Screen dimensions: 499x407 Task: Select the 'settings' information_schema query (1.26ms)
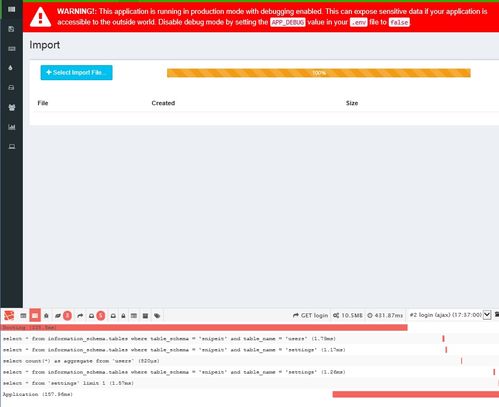[x=249, y=372]
